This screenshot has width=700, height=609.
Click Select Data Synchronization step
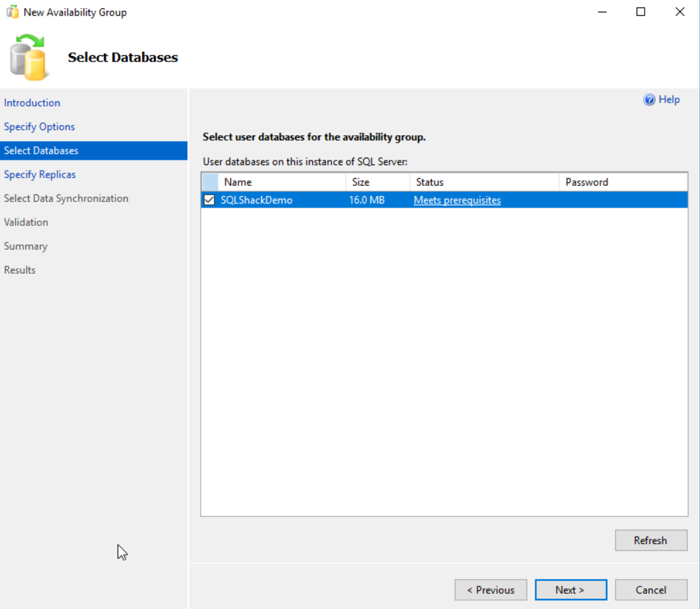click(66, 198)
